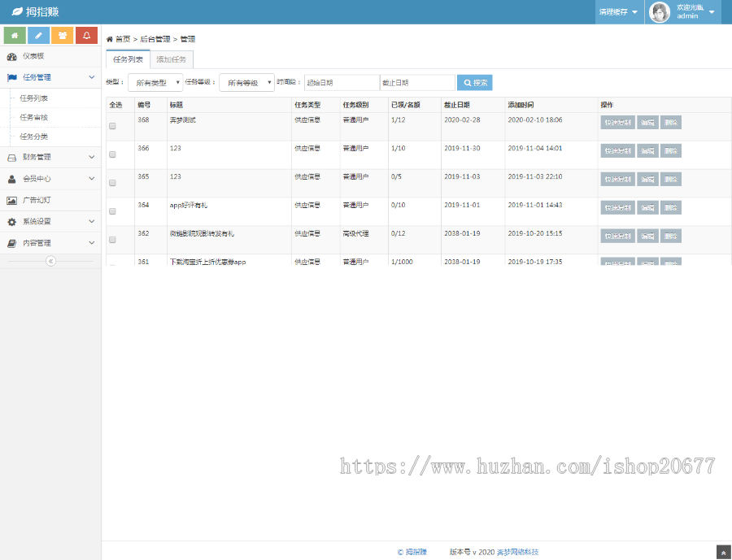Open 任务列表 in the sidebar submenu
732x560 pixels.
[x=33, y=98]
